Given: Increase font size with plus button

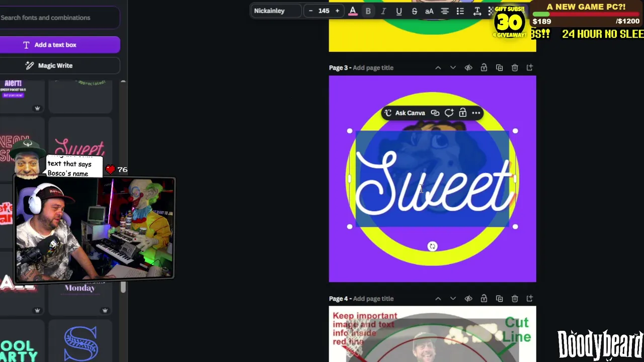Looking at the screenshot, I should tap(337, 11).
